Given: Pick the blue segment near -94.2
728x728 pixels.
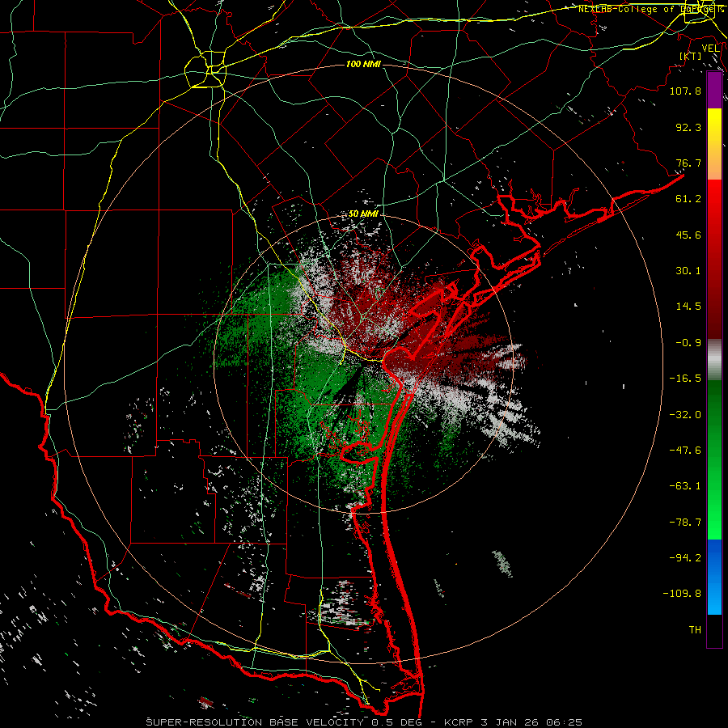Looking at the screenshot, I should (714, 557).
